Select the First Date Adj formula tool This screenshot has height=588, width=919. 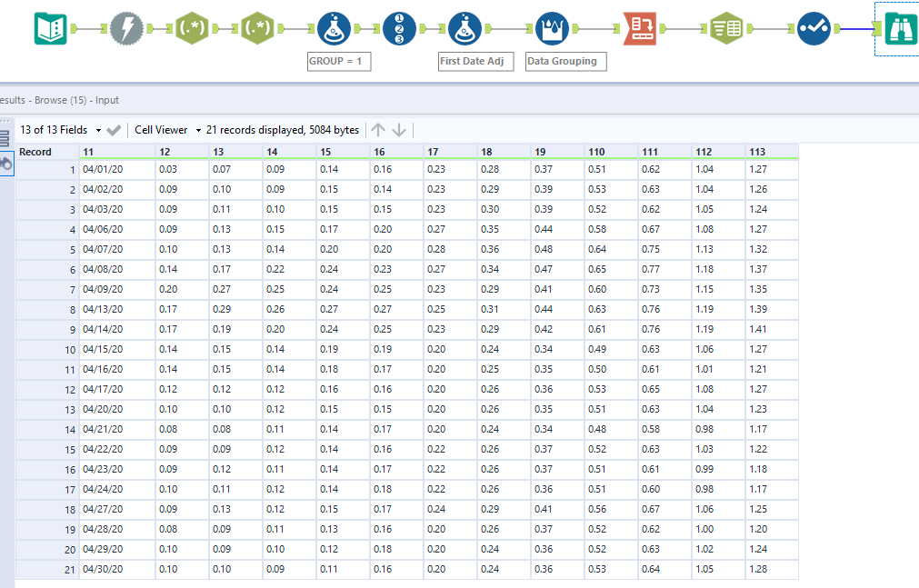point(464,27)
